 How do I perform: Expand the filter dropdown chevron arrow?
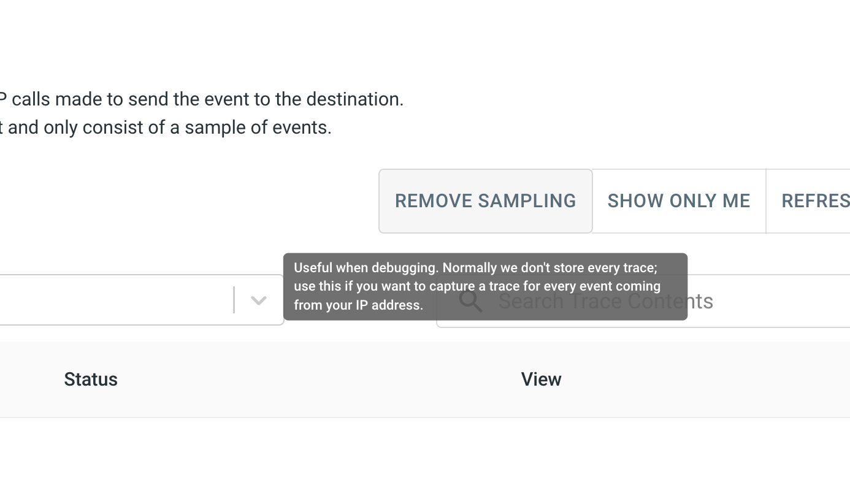click(x=259, y=300)
